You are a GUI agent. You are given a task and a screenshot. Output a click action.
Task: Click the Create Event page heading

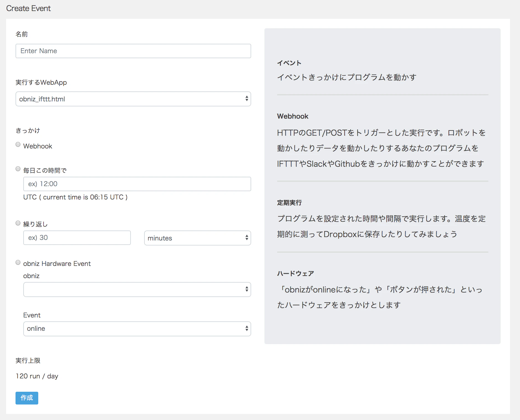tap(28, 9)
